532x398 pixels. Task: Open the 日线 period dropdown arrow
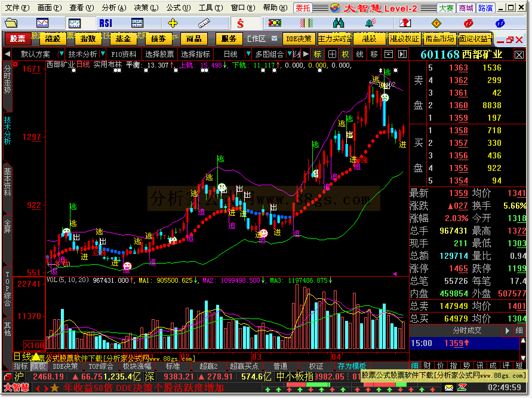pos(248,54)
